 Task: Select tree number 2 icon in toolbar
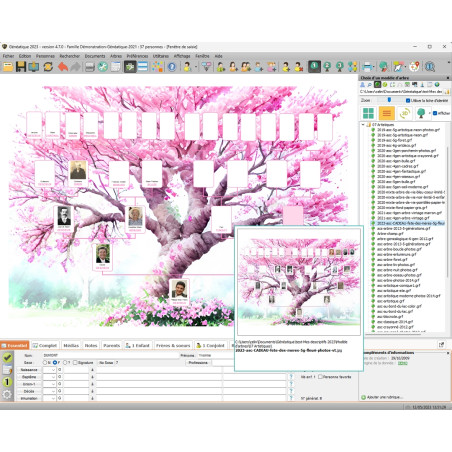click(x=327, y=67)
